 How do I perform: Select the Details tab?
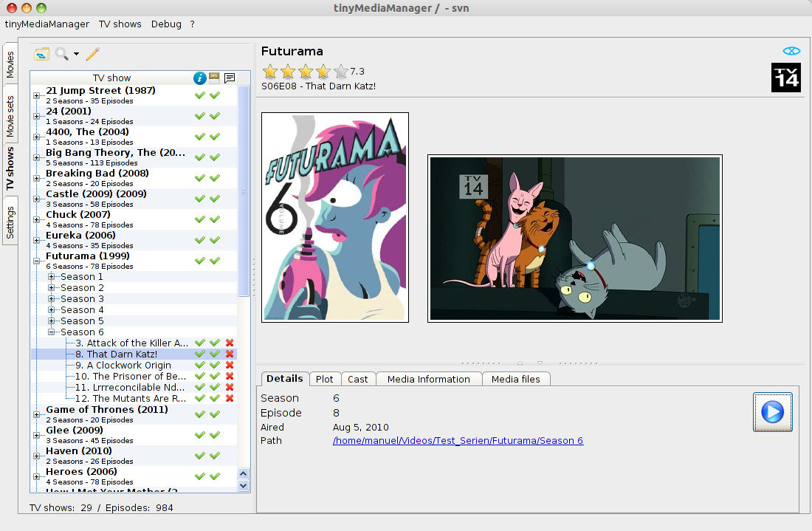(x=285, y=379)
